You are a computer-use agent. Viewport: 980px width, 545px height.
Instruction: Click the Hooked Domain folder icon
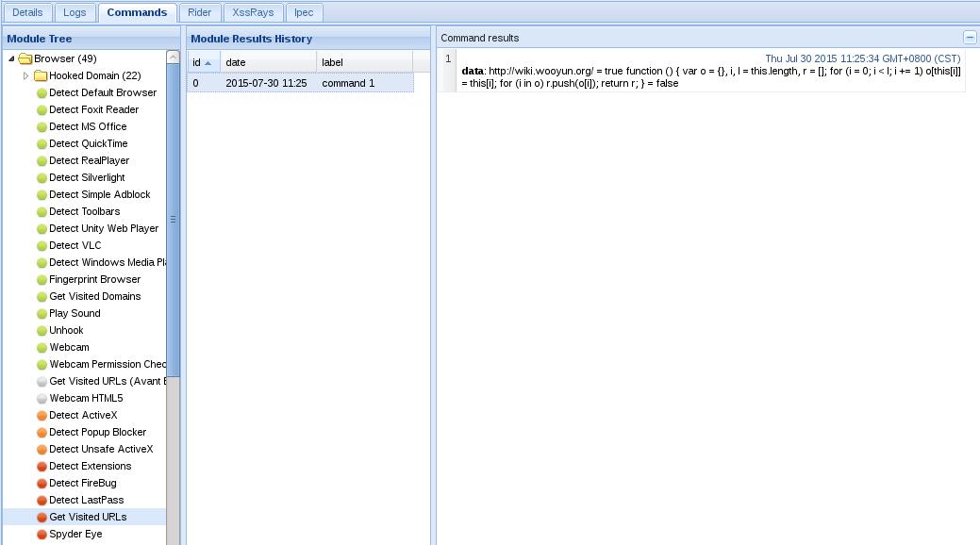click(x=41, y=75)
